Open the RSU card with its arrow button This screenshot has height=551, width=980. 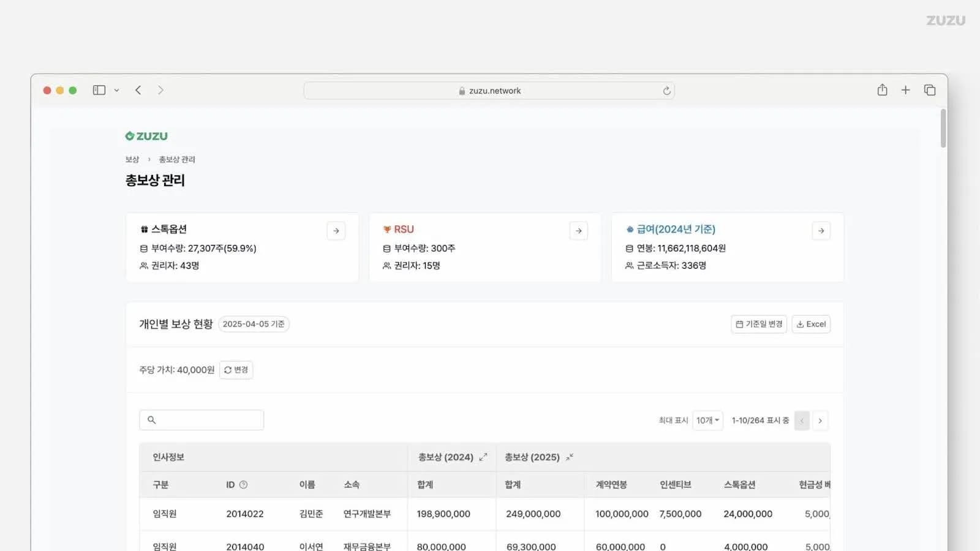click(x=578, y=231)
